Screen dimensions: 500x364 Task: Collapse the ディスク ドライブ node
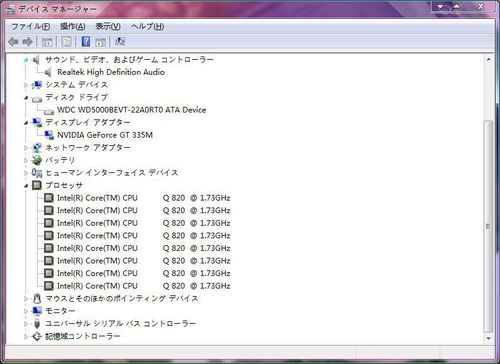click(x=26, y=98)
